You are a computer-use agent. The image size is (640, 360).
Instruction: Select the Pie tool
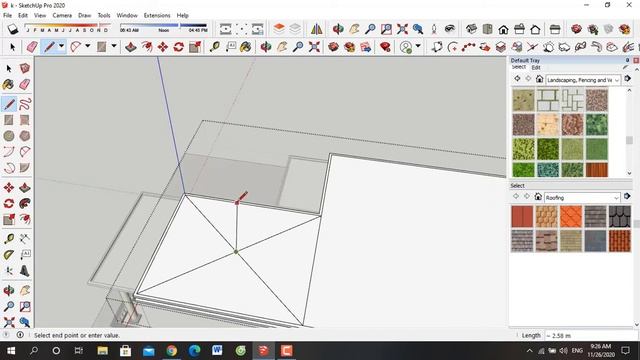point(25,168)
